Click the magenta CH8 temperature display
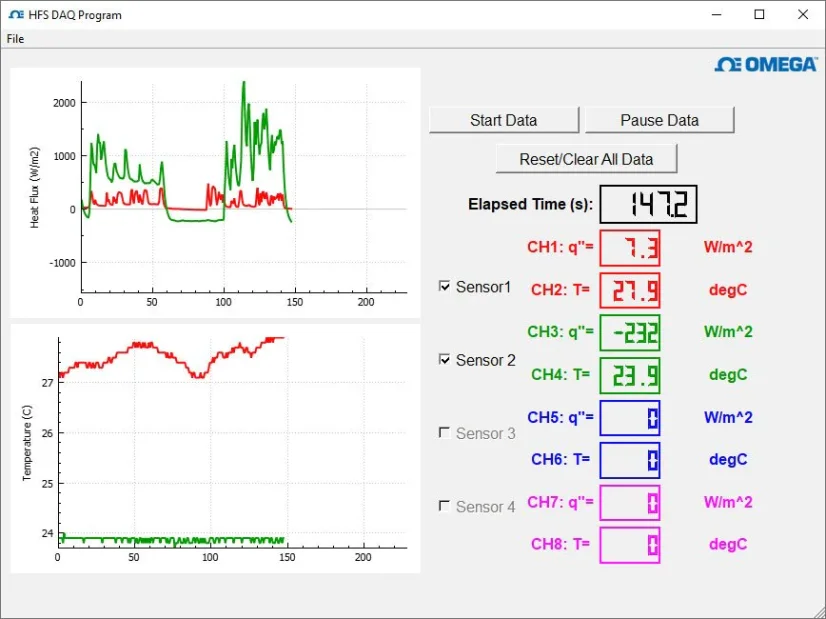826x619 pixels. point(630,545)
